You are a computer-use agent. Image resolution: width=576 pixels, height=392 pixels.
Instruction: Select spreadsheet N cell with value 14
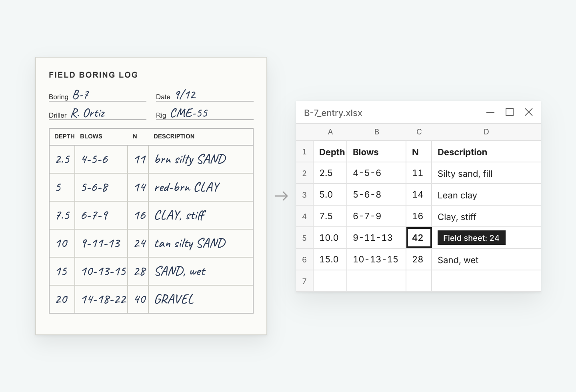pos(419,195)
